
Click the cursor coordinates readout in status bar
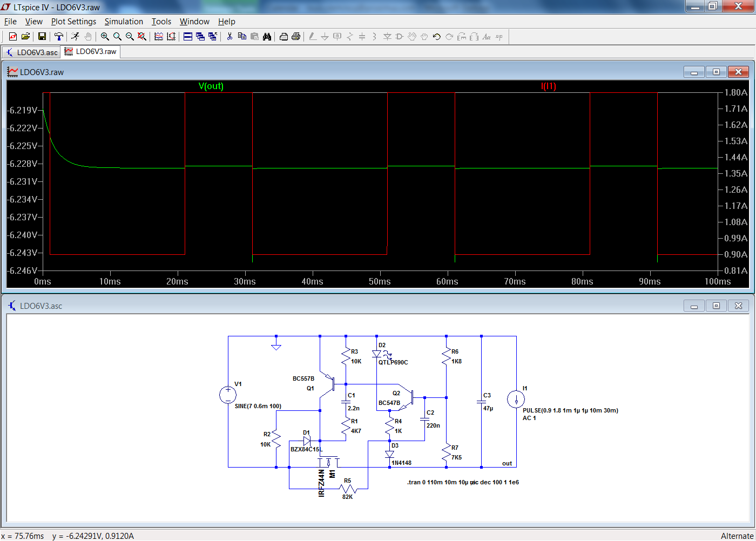[x=67, y=536]
